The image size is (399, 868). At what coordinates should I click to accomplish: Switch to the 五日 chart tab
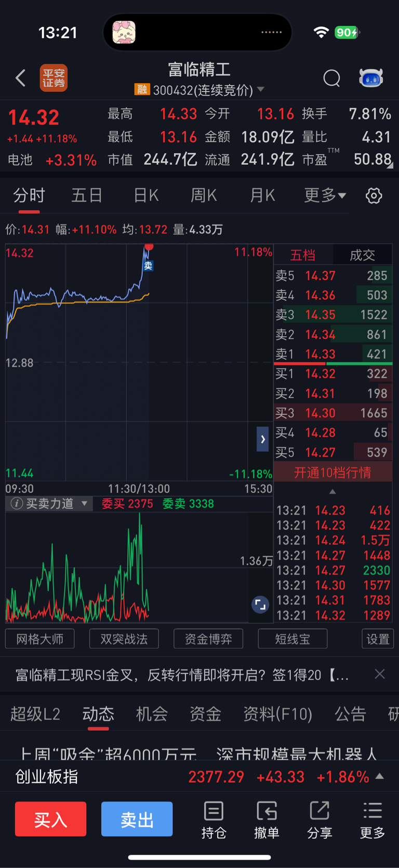(87, 195)
